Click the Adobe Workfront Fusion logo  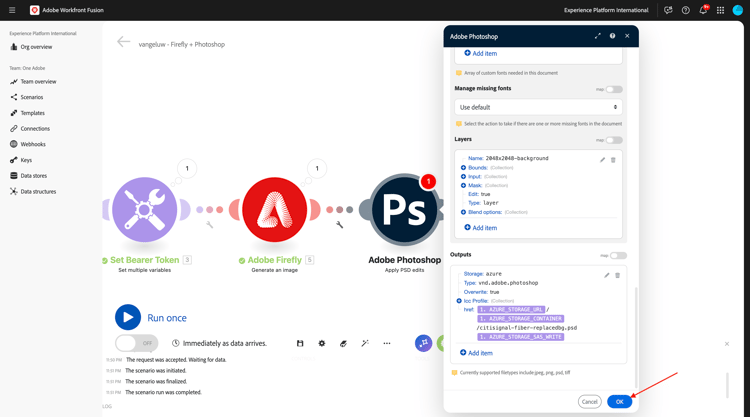coord(34,10)
